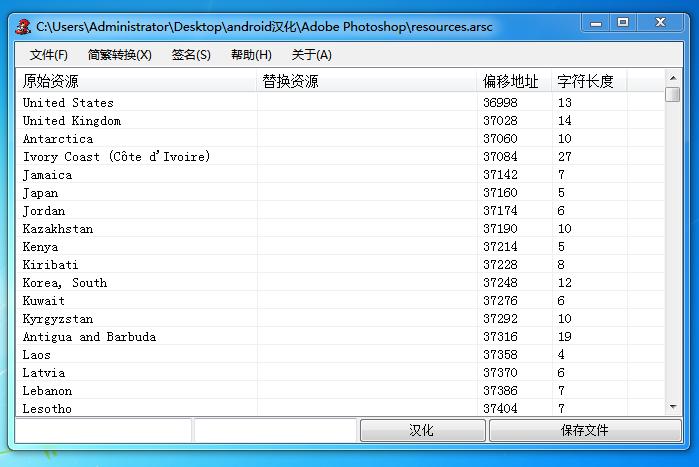The image size is (699, 467).
Task: Click the 保存文件 button
Action: click(x=585, y=430)
